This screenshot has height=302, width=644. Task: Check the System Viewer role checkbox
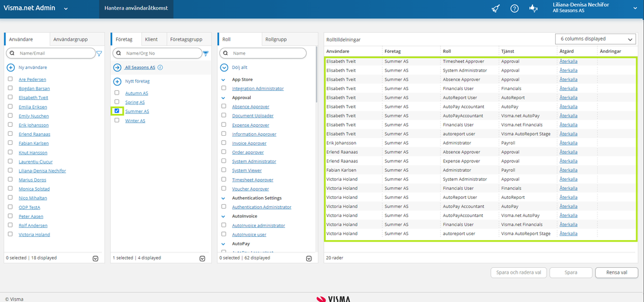click(x=224, y=170)
